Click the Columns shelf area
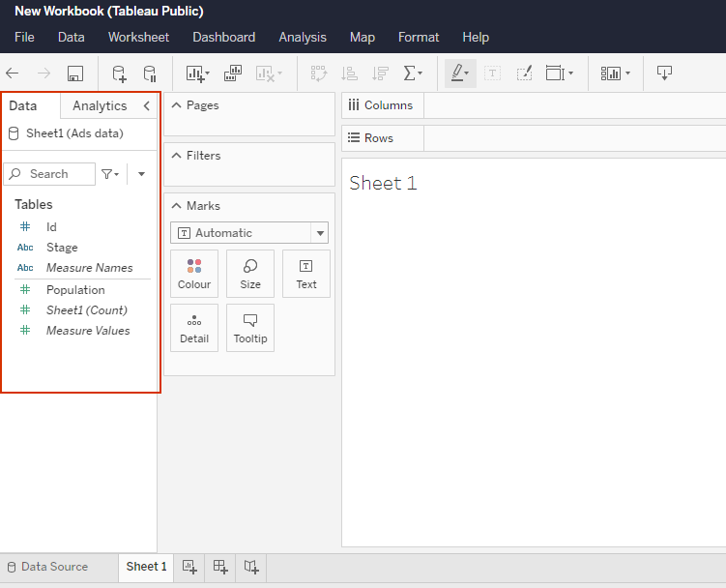 coord(574,105)
